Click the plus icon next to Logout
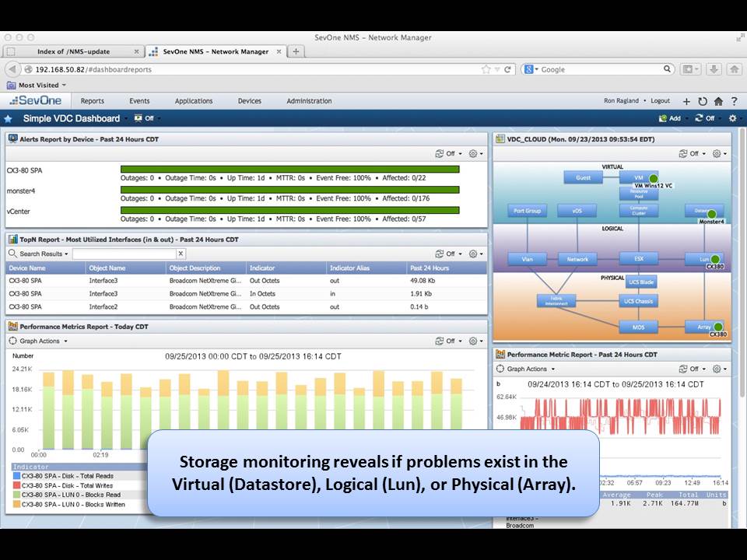The image size is (747, 560). [686, 101]
